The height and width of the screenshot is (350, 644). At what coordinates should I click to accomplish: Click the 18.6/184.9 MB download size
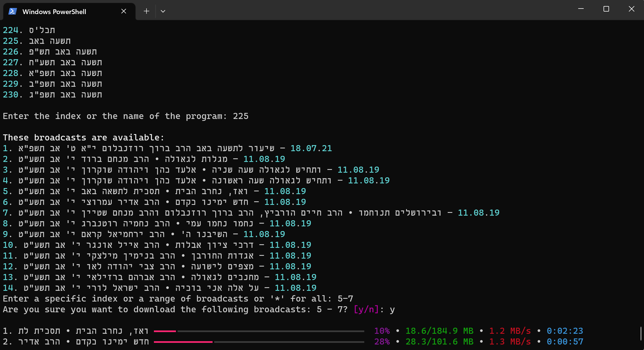click(x=439, y=331)
